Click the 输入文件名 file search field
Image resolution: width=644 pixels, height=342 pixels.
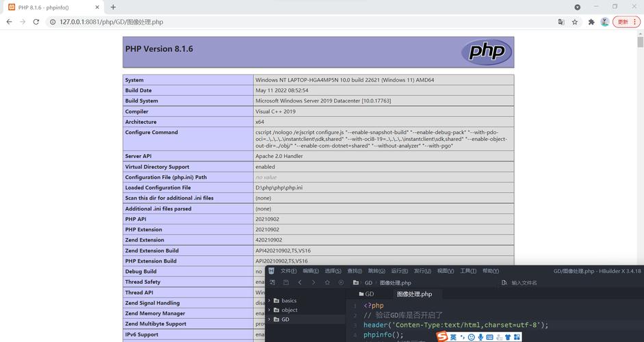[524, 283]
